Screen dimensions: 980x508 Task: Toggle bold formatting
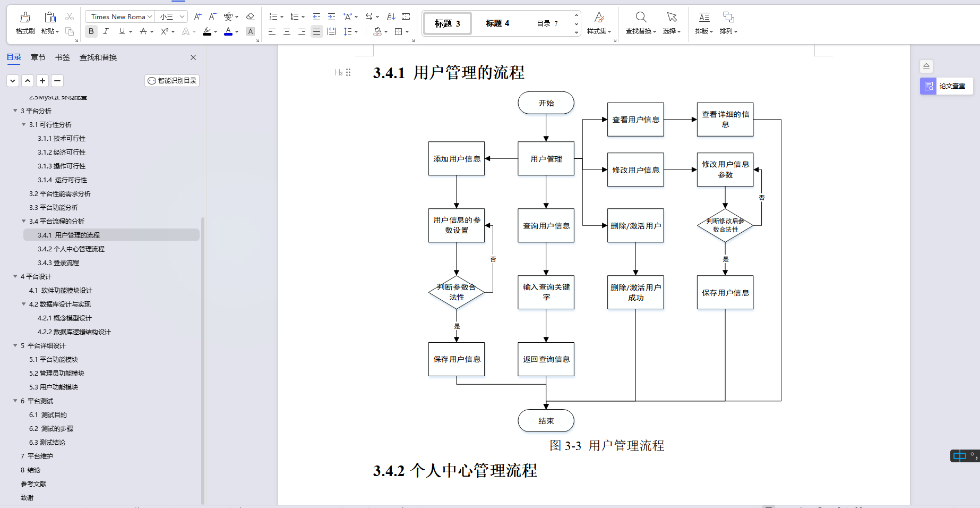click(91, 31)
